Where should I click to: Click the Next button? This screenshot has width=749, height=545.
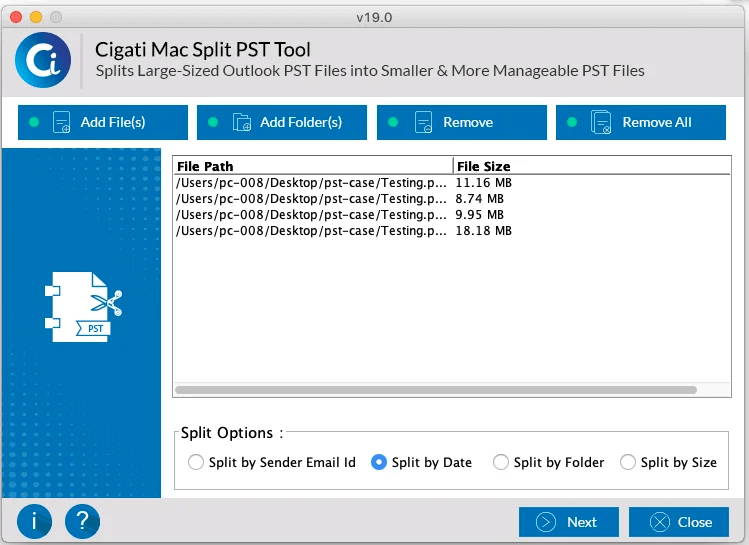[568, 522]
